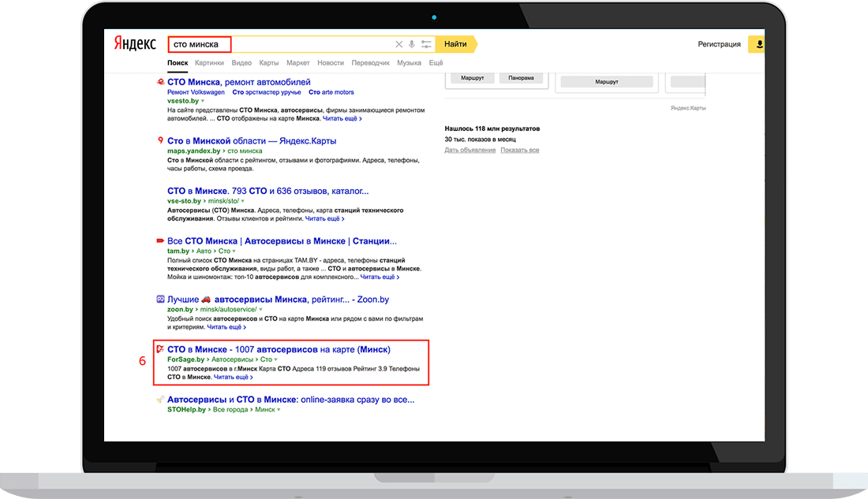Click 'Читать ещё' in the vsesto.by snippet

[342, 118]
